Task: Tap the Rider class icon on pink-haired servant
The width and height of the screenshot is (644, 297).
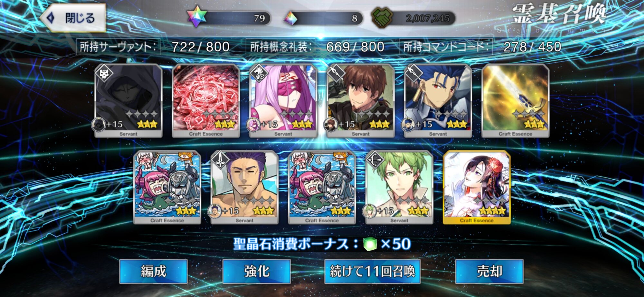Action: point(259,74)
